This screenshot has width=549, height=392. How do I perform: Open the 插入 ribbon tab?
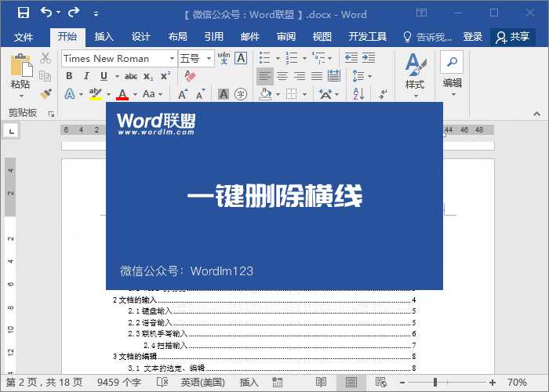pyautogui.click(x=104, y=37)
